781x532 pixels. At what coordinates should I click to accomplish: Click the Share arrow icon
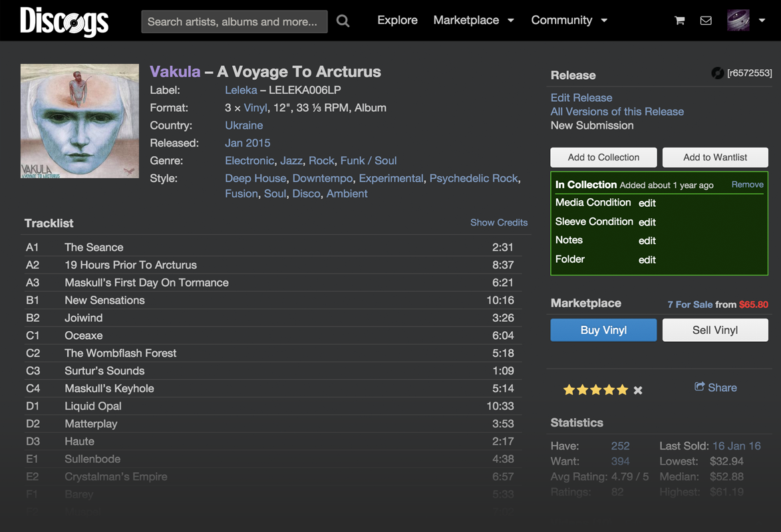point(700,386)
